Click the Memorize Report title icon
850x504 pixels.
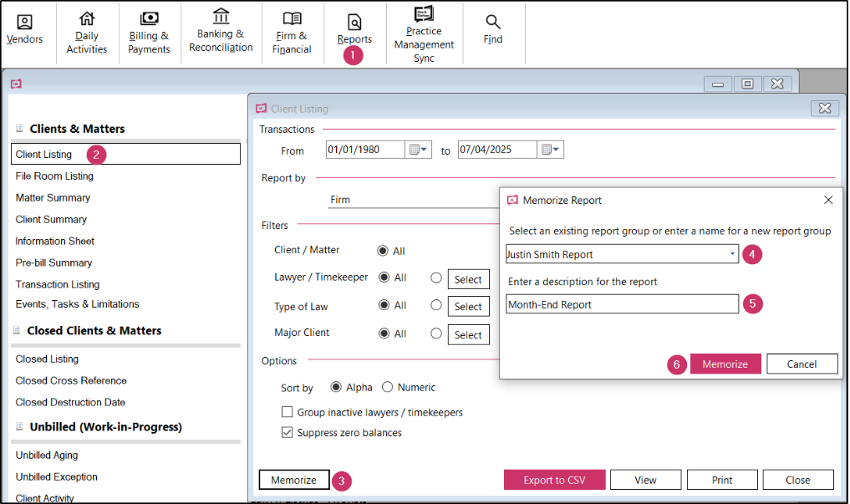pos(512,200)
